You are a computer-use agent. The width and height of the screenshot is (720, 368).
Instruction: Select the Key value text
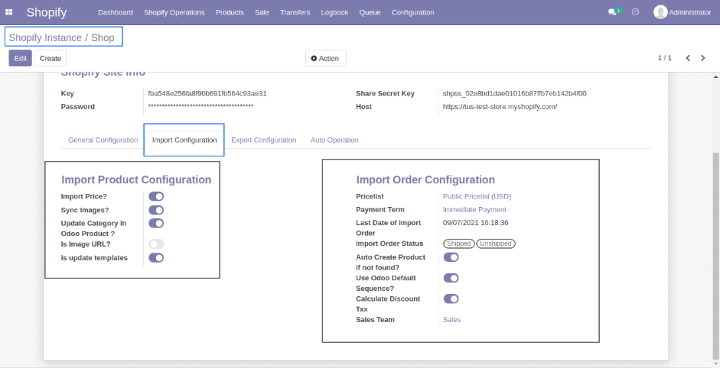(x=207, y=93)
